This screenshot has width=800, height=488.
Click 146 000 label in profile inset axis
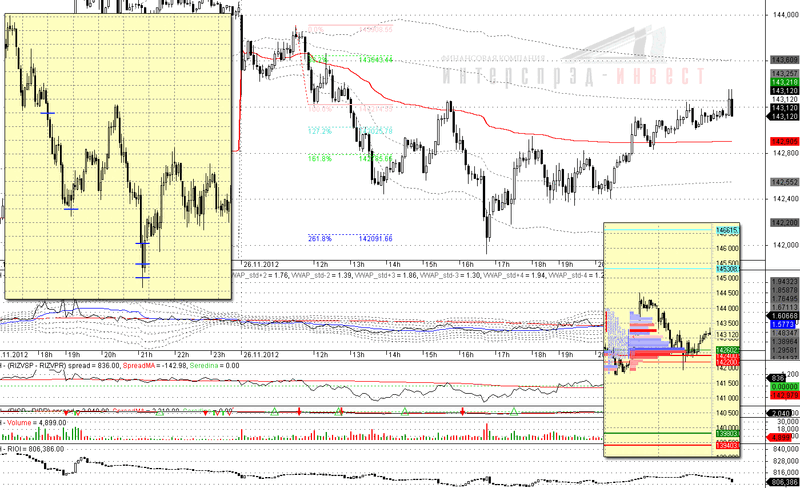coord(728,249)
